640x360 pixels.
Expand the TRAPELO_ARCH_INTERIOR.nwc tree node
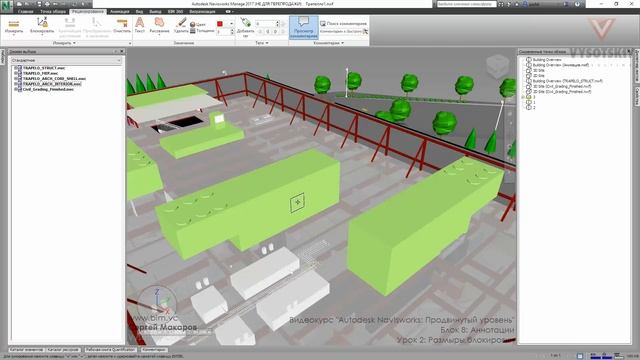[15, 84]
